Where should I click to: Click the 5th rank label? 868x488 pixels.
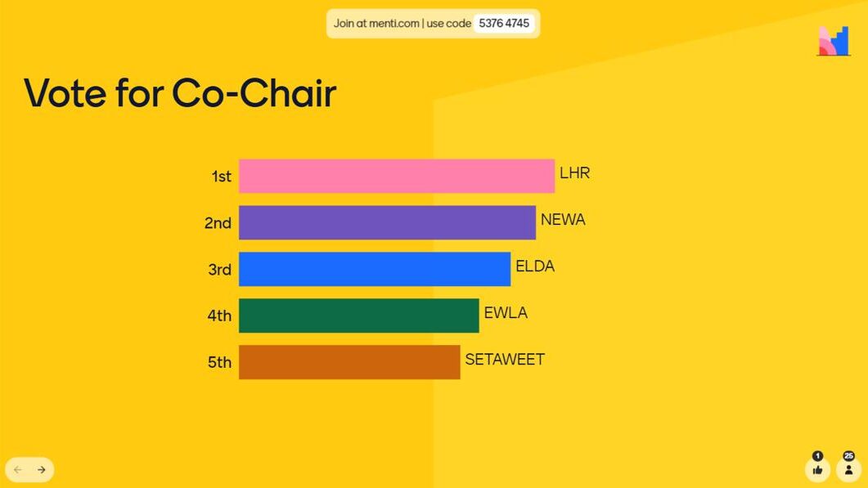(219, 362)
